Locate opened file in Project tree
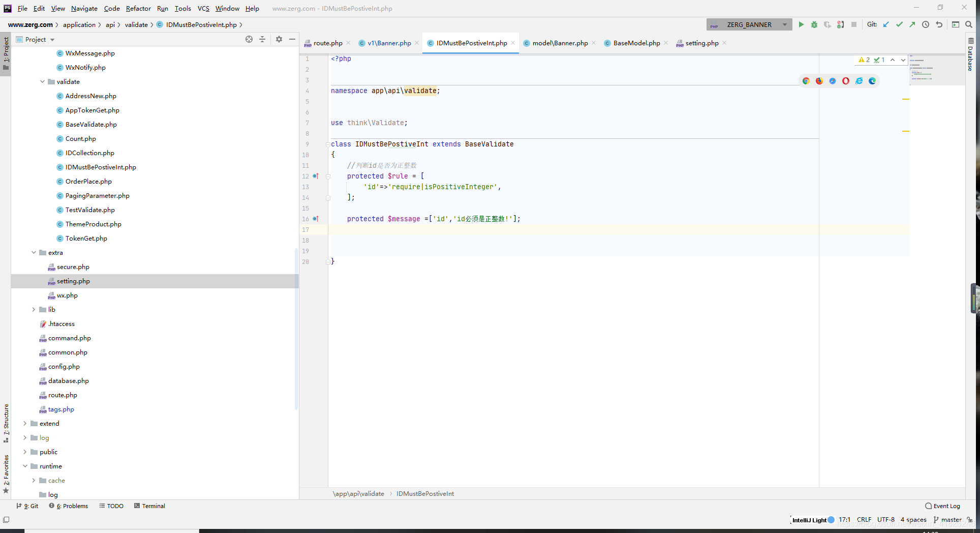The width and height of the screenshot is (980, 533). (x=249, y=39)
